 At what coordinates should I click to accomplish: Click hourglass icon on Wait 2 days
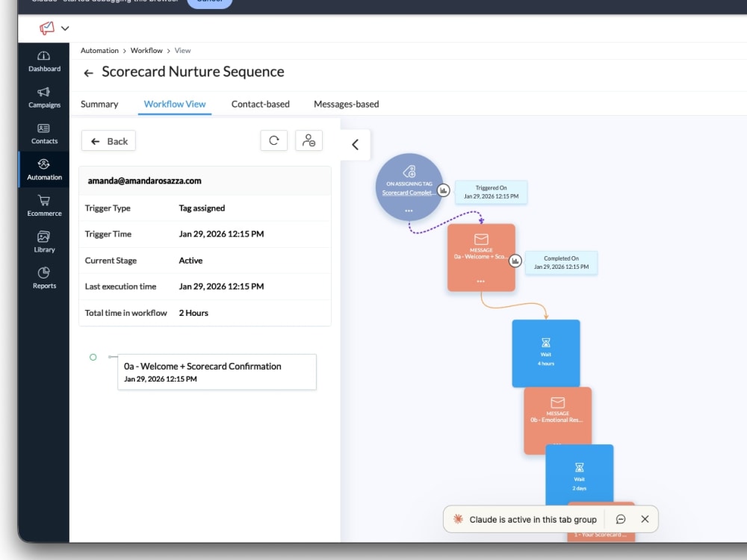point(580,467)
